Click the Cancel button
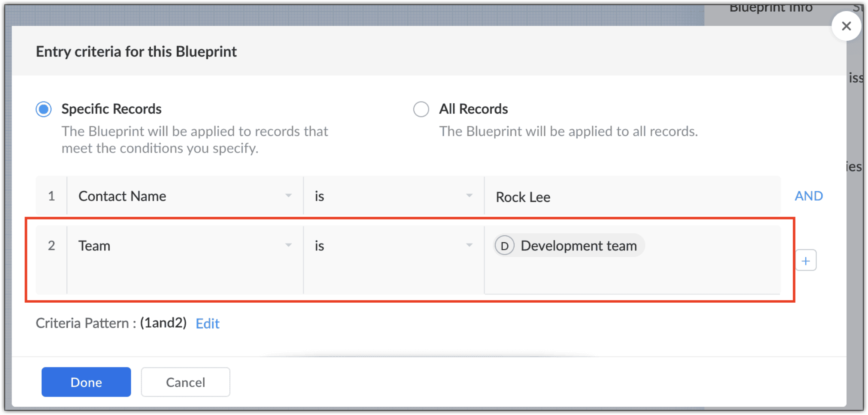This screenshot has width=868, height=415. coord(185,382)
